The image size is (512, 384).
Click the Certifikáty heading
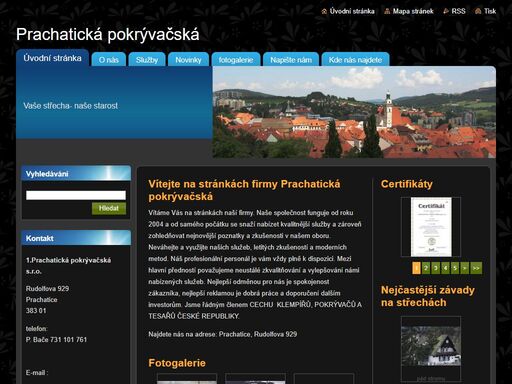[407, 184]
